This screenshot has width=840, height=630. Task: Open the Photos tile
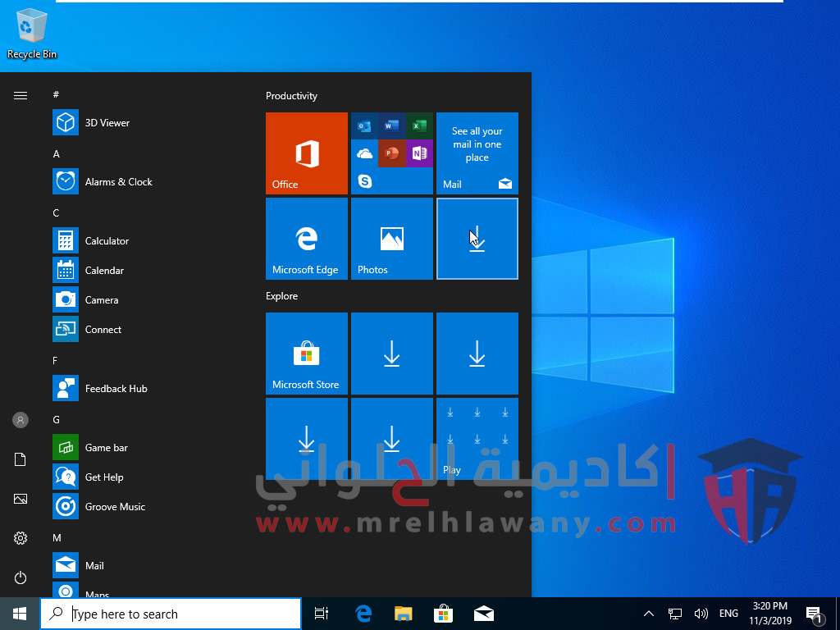coord(391,239)
